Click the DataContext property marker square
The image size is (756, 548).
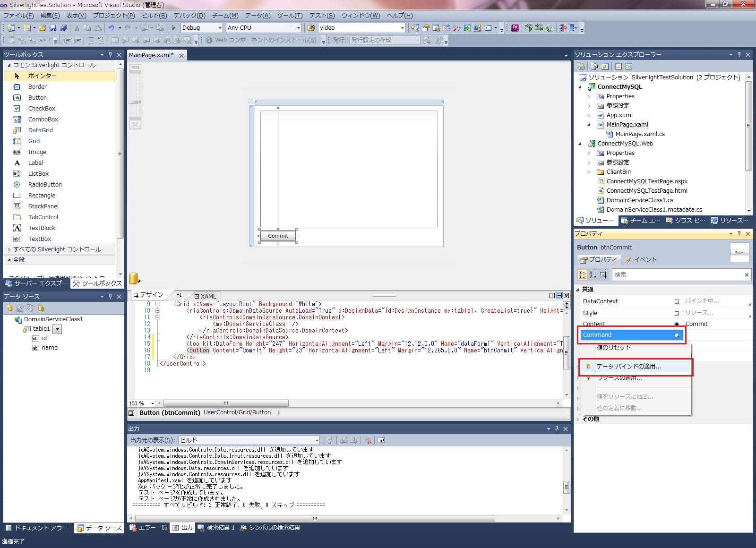pos(677,301)
